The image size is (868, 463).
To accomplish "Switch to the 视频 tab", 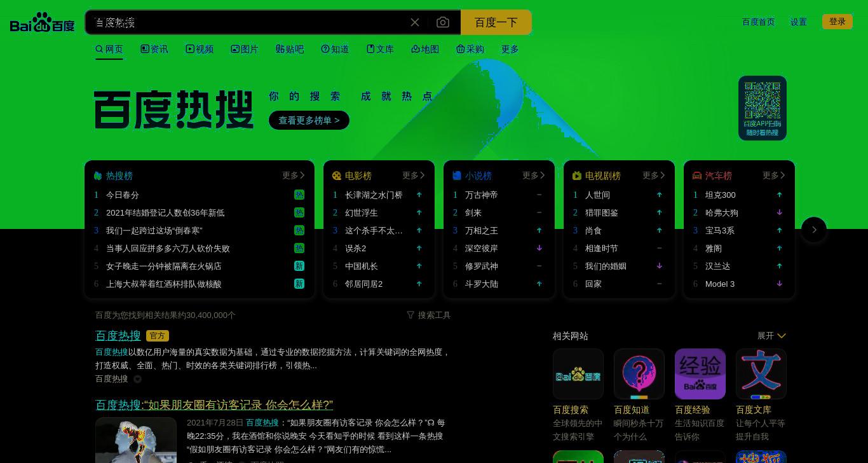I will [x=200, y=49].
